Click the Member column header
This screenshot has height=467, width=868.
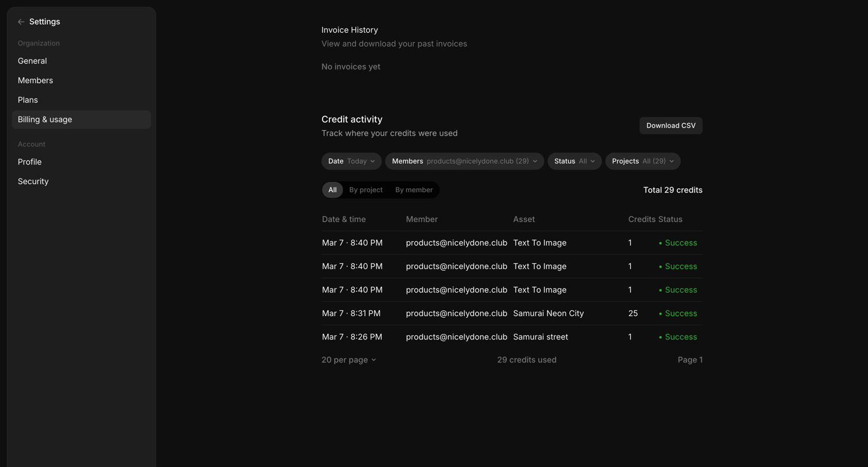point(421,219)
